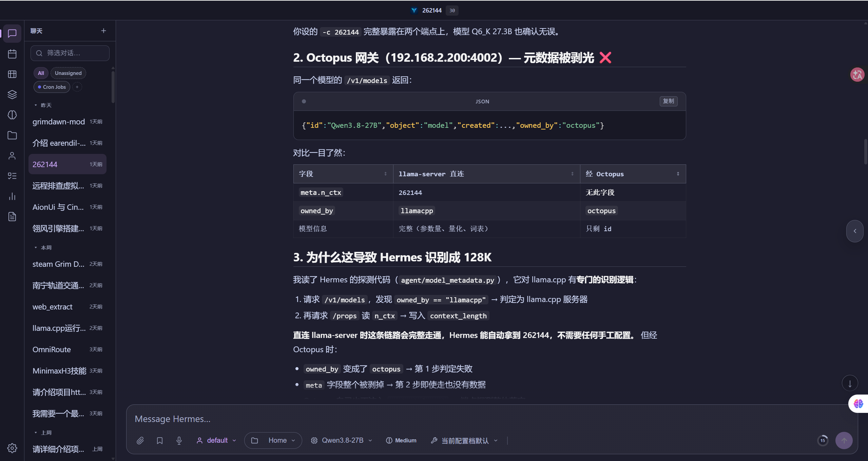Open the AionUi 与 Cin conversation

pos(67,207)
